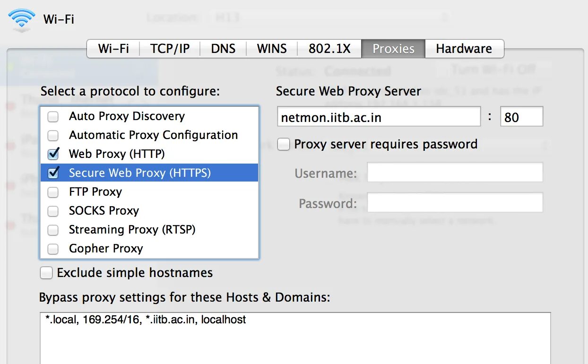Click the proxy server address field
The height and width of the screenshot is (364, 588).
pos(379,117)
